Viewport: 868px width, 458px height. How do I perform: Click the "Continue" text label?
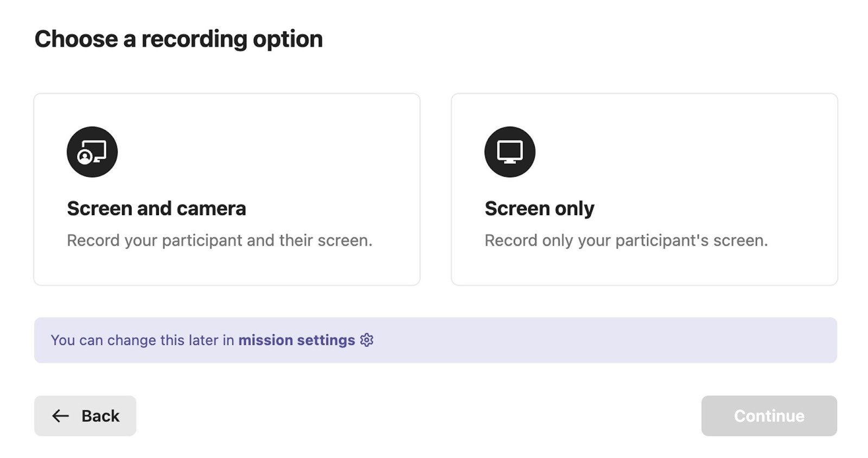click(x=769, y=416)
